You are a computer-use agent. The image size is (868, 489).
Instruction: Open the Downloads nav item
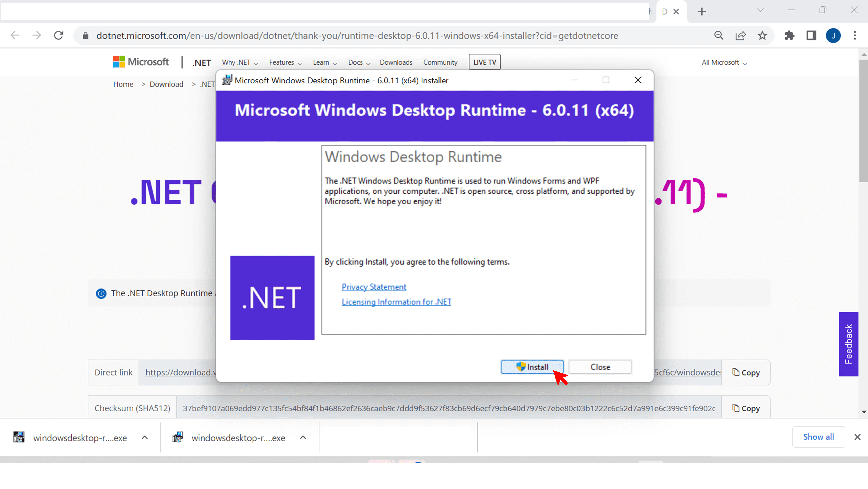396,63
